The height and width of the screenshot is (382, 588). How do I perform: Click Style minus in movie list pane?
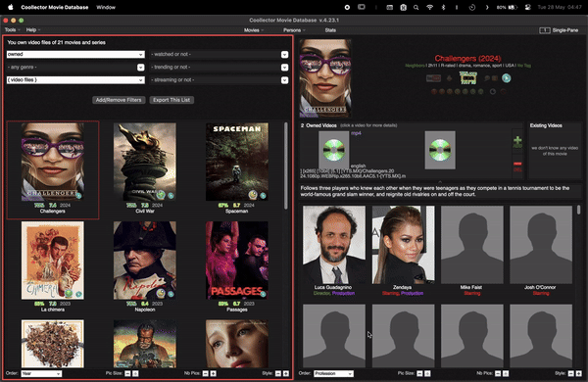tap(278, 373)
